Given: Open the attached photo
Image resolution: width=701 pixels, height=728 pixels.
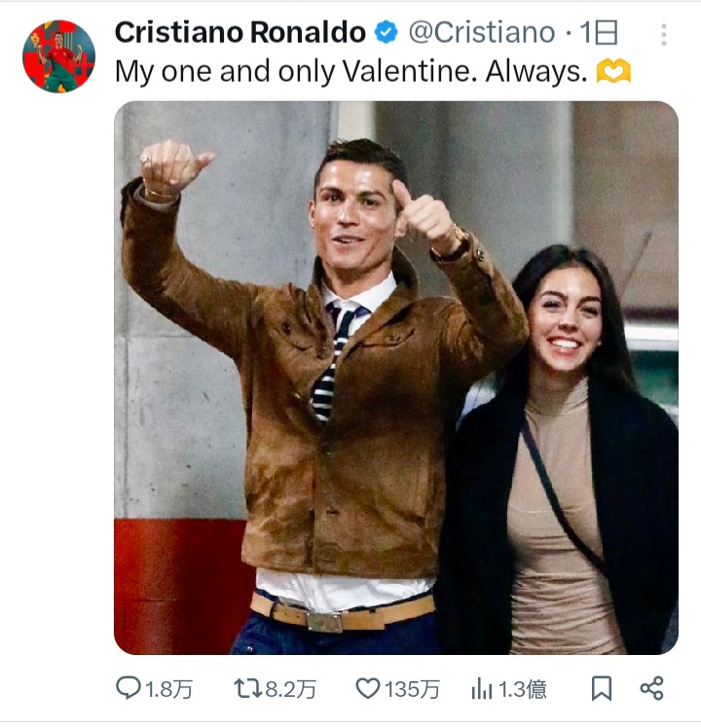Looking at the screenshot, I should [396, 378].
